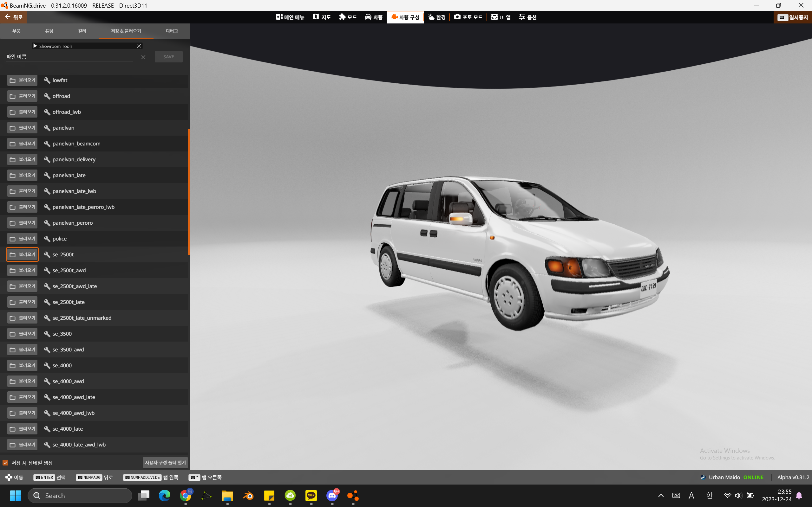This screenshot has height=507, width=812.
Task: Open the 모드 mods puzzle menu
Action: pyautogui.click(x=348, y=17)
